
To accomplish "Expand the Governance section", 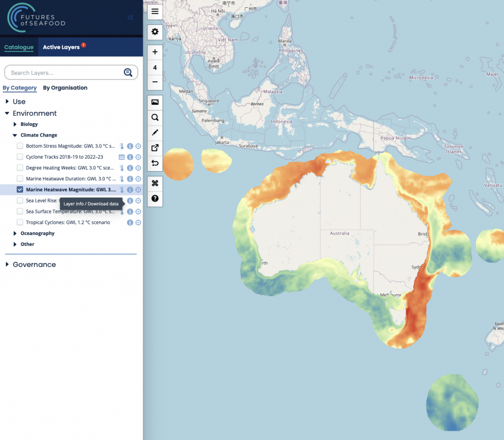I will tap(7, 265).
